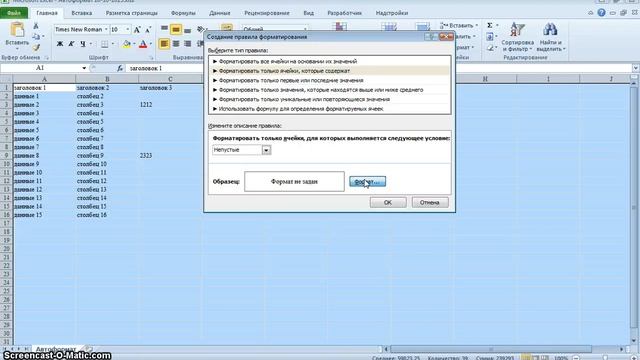The image size is (640, 360).
Task: Align cell content to top
Action: pos(164,29)
